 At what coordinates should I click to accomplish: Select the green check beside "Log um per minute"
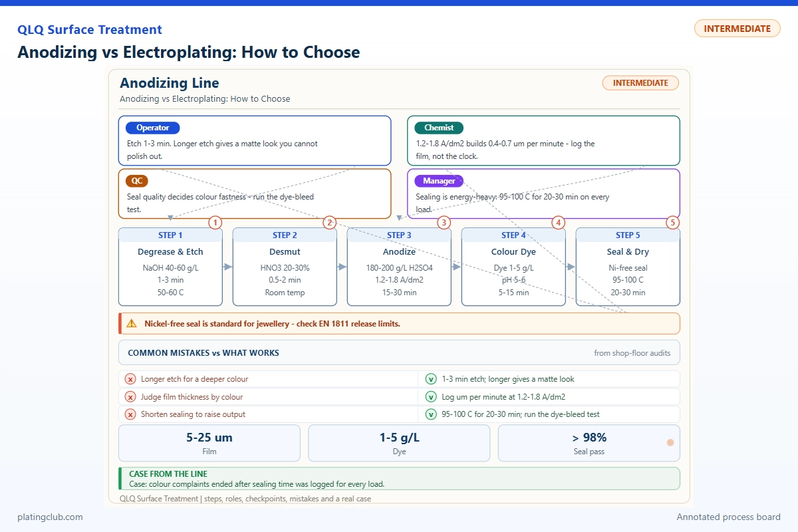tap(431, 397)
